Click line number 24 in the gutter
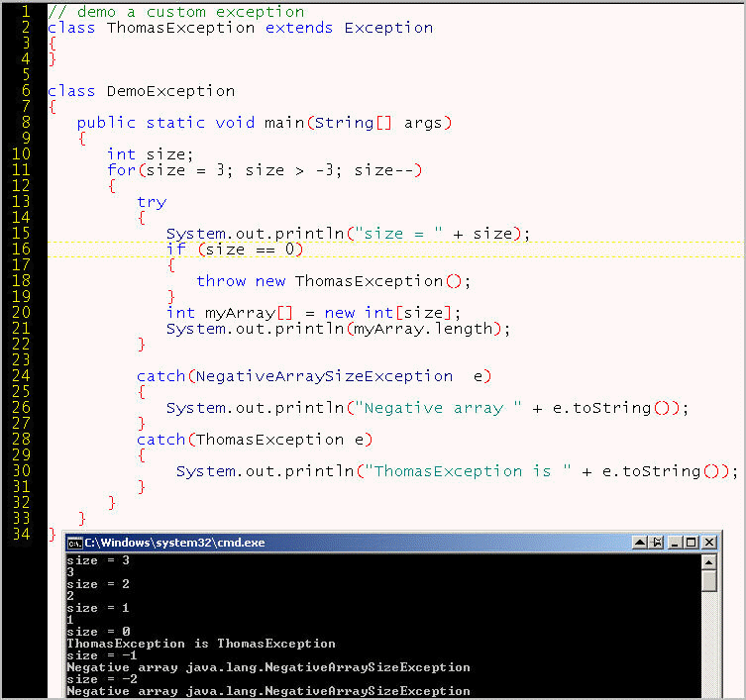This screenshot has width=746, height=700. pos(22,375)
